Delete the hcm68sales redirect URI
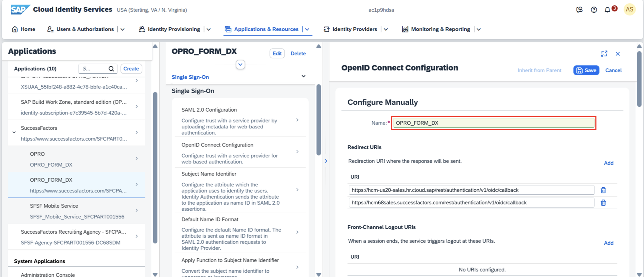Viewport: 644px width, 277px height. [603, 203]
